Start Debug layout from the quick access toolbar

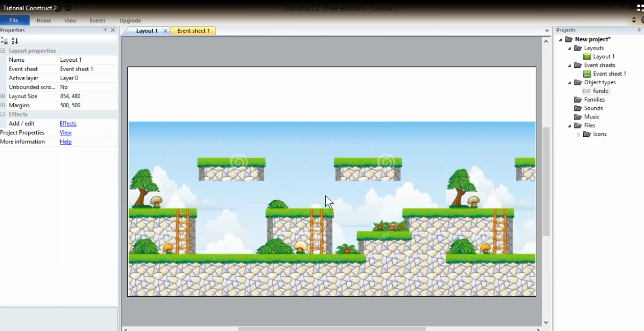pos(68,8)
